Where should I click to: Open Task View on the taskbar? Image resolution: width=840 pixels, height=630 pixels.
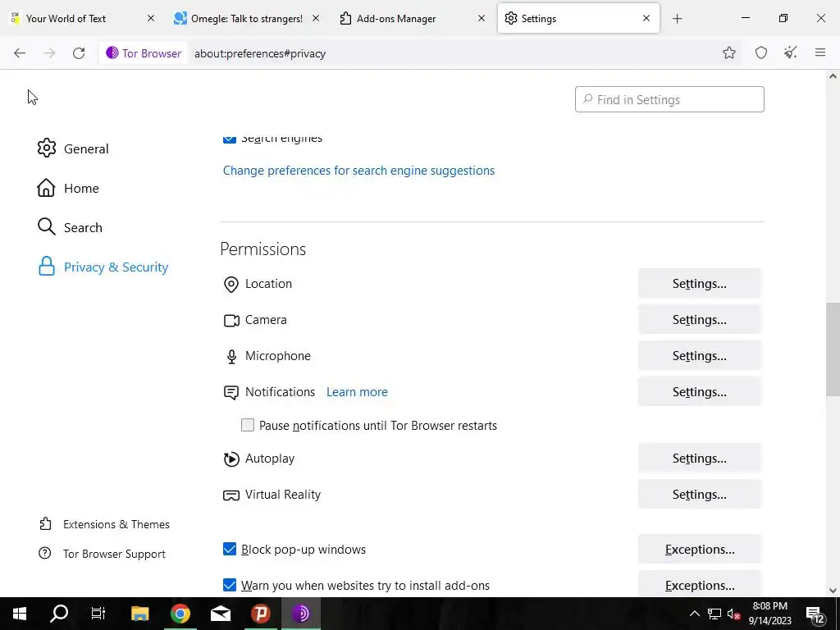(x=98, y=614)
